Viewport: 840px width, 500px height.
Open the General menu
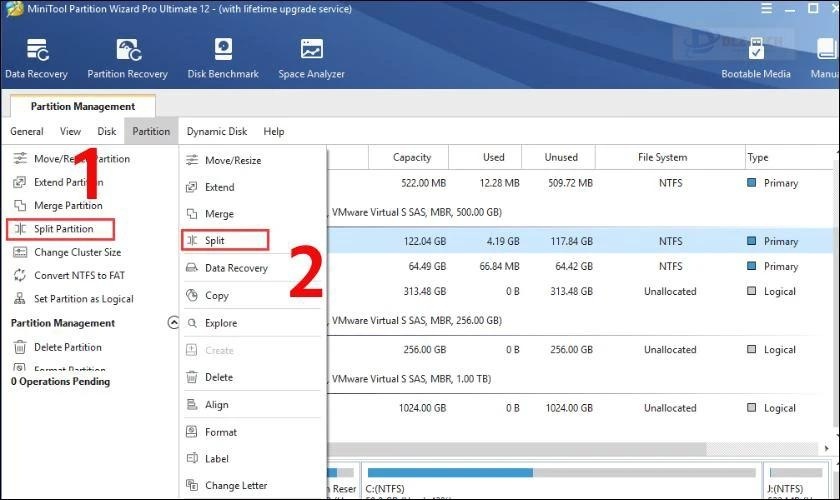point(27,131)
